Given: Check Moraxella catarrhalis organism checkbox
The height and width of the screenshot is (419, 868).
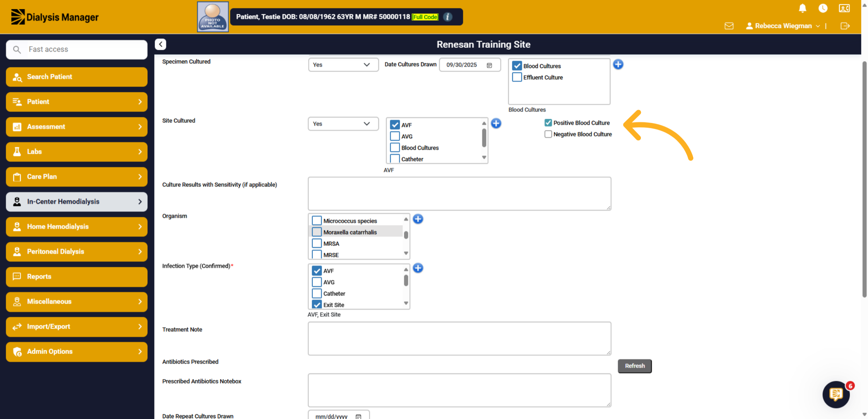Looking at the screenshot, I should click(316, 232).
